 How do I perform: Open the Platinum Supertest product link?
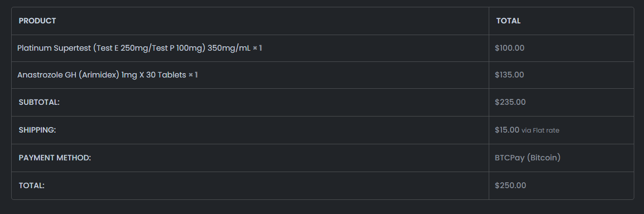[x=134, y=48]
